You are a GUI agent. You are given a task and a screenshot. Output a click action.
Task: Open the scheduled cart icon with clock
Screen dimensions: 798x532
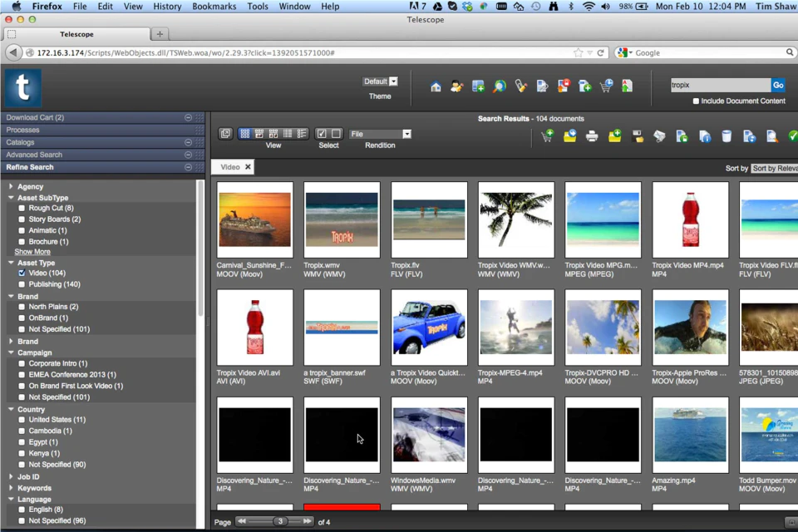606,86
